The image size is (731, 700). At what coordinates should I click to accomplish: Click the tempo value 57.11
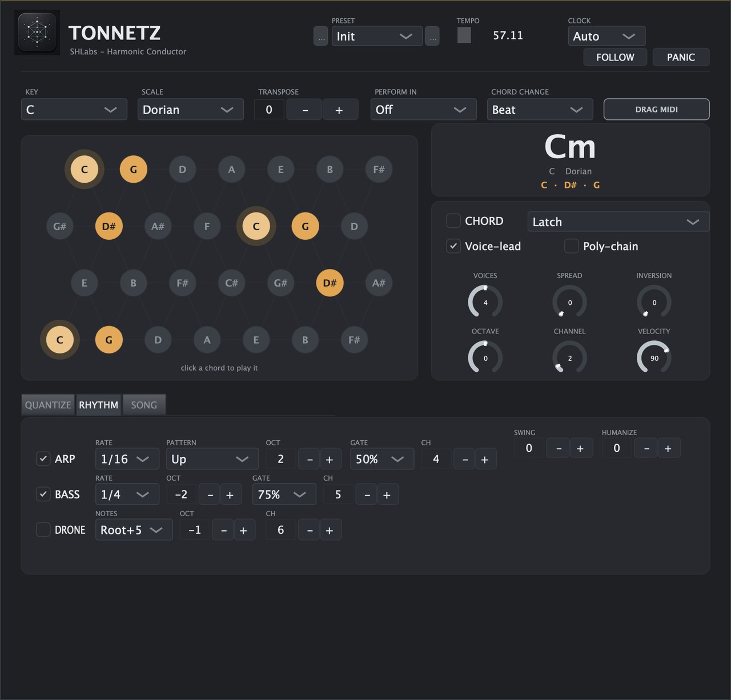508,35
